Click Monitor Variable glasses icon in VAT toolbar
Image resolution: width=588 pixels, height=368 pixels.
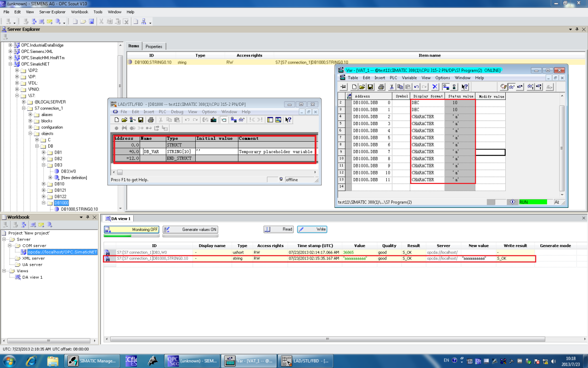511,86
